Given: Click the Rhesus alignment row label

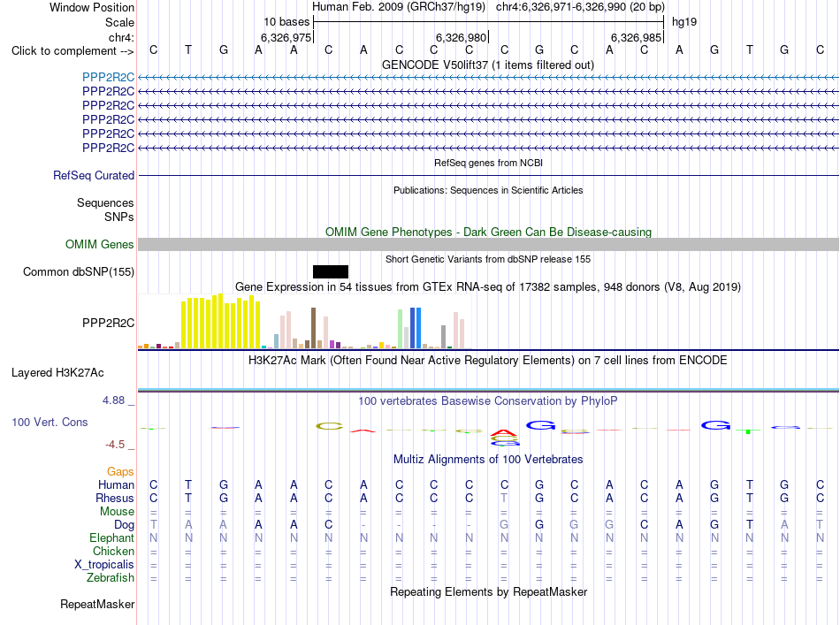Looking at the screenshot, I should click(x=115, y=498).
